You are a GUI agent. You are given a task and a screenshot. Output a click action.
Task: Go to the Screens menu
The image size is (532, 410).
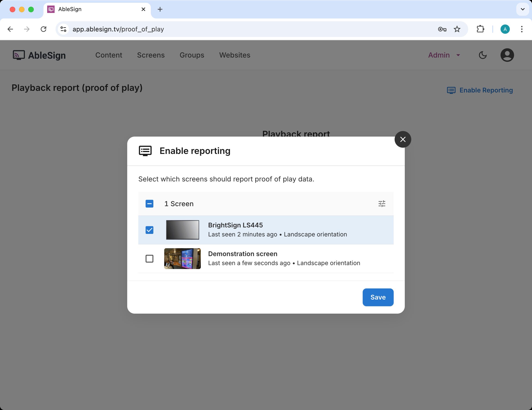151,55
